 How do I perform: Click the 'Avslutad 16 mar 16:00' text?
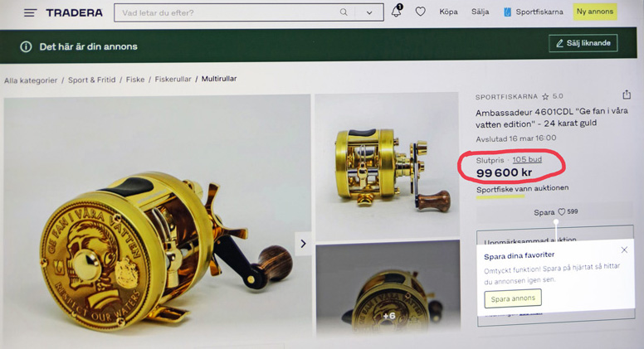click(516, 138)
